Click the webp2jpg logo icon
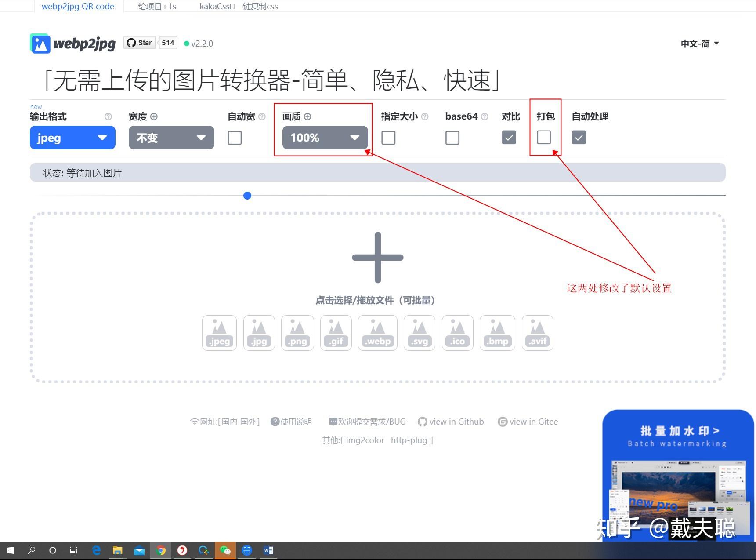756x560 pixels. pyautogui.click(x=40, y=43)
